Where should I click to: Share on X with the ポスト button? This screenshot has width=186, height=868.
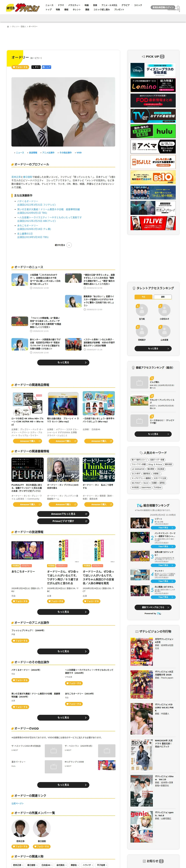click(x=36, y=67)
